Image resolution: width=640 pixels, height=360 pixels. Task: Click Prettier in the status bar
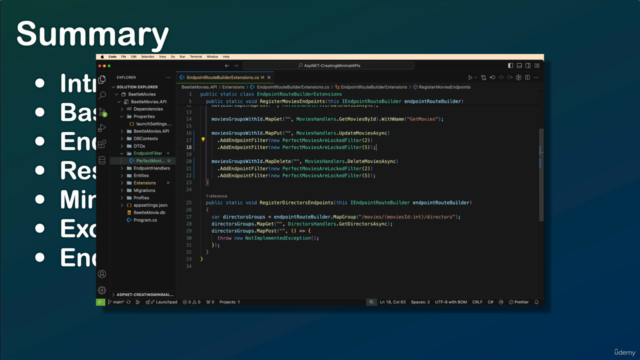519,302
